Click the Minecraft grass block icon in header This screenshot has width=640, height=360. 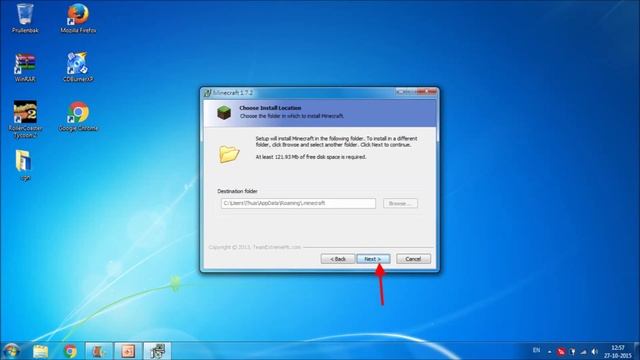tap(224, 112)
